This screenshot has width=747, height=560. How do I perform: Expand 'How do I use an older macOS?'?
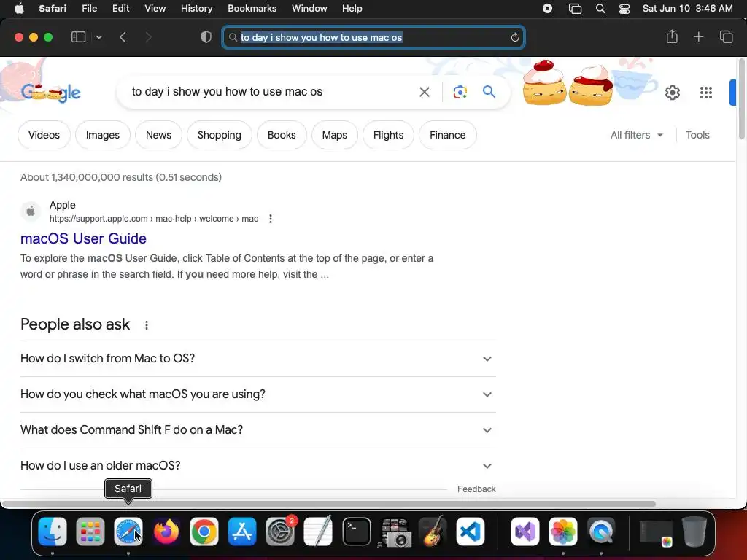click(x=258, y=466)
